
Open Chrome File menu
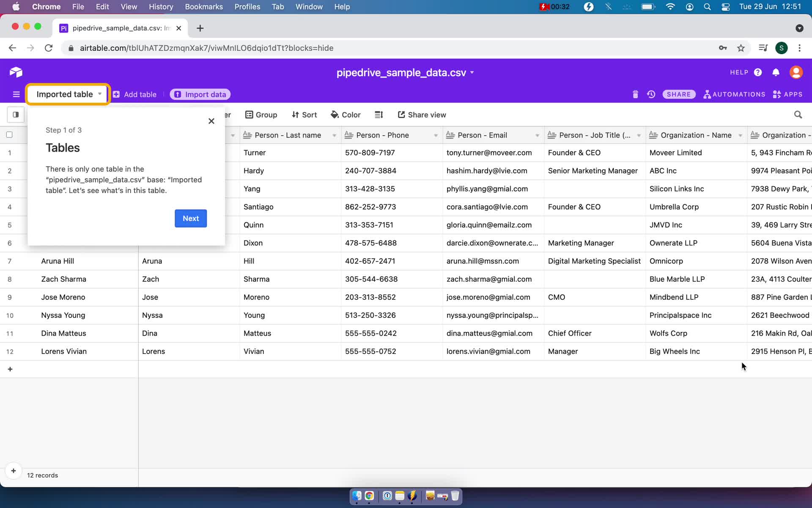click(x=78, y=7)
